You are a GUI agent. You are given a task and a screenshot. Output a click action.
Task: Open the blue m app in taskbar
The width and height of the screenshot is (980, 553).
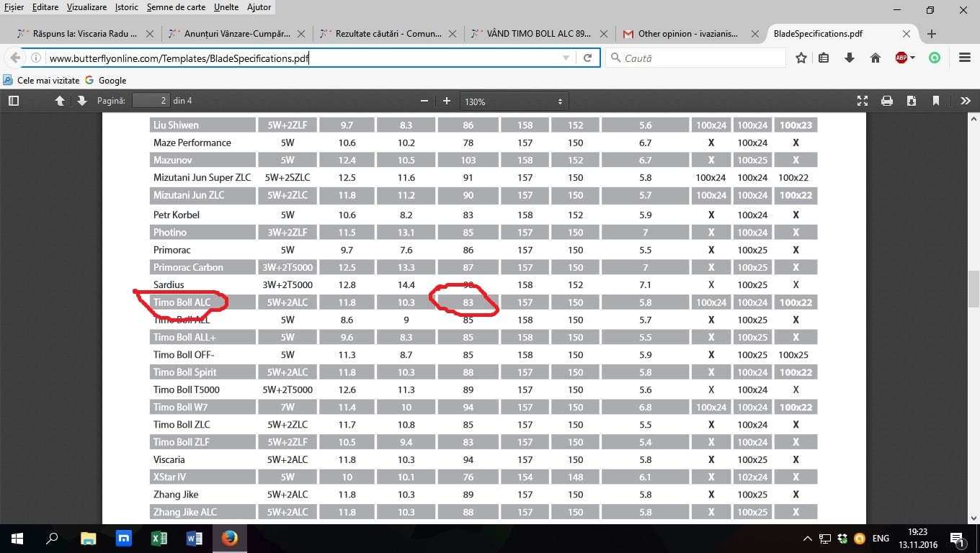(x=123, y=539)
